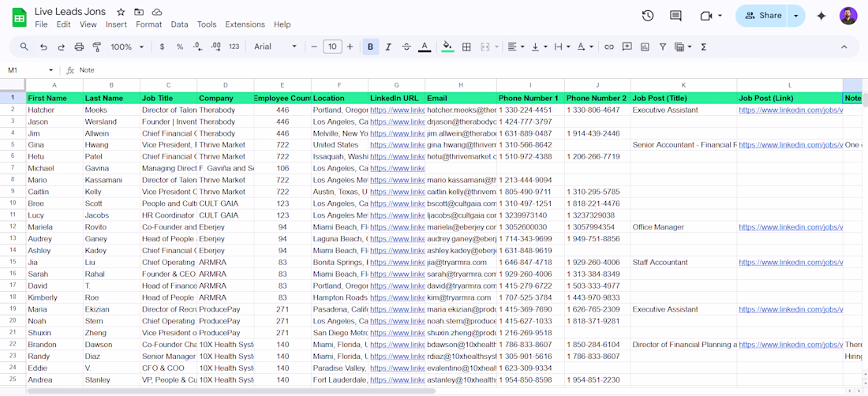Open the Sheets home logo
The height and width of the screenshot is (396, 868).
(x=20, y=17)
